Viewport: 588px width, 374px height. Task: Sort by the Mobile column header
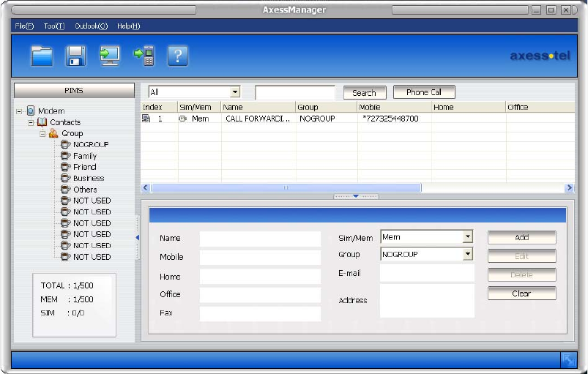tap(394, 107)
